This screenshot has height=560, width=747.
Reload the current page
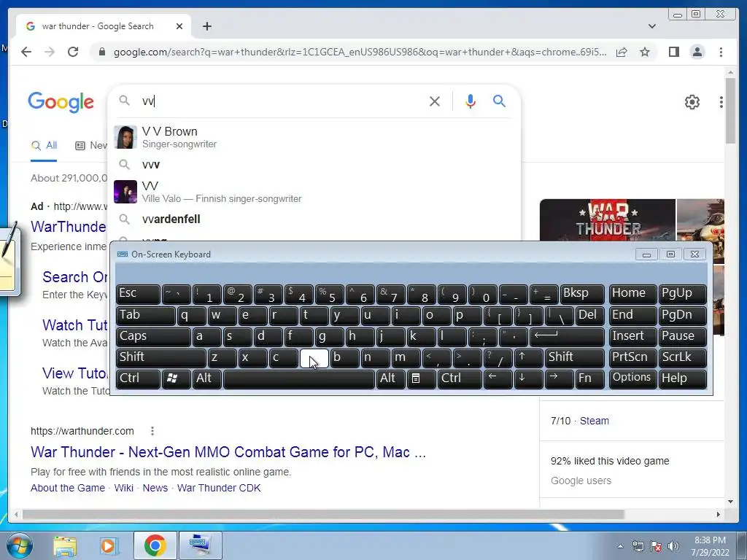coord(73,52)
